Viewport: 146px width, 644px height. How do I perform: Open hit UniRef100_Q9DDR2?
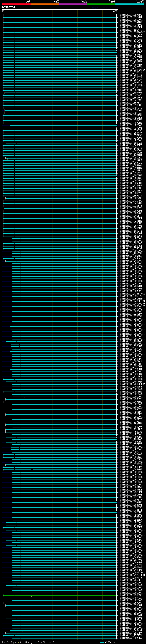click(131, 359)
